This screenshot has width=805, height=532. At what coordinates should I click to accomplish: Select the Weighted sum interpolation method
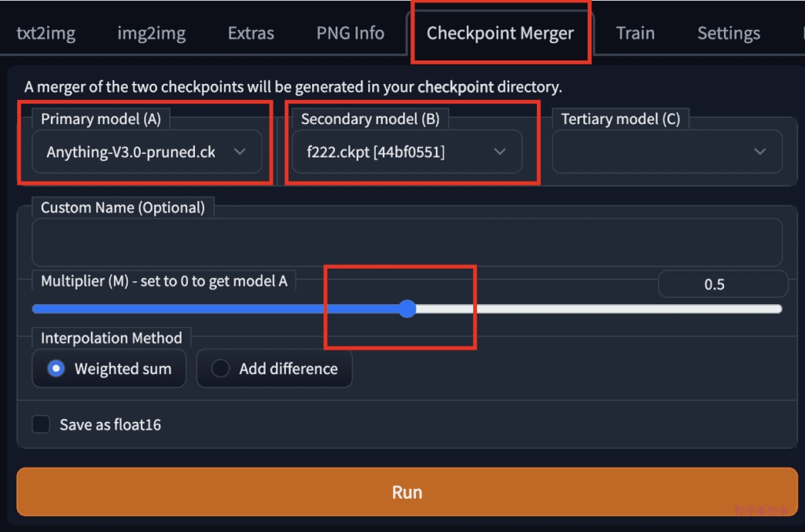tap(56, 369)
